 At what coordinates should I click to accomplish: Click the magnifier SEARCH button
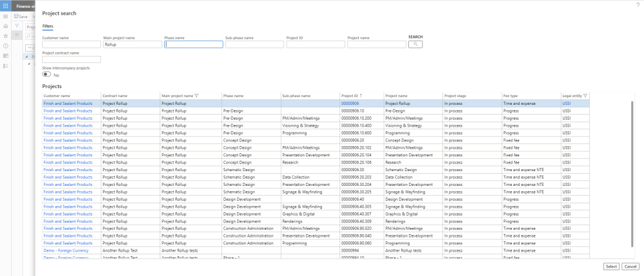click(415, 44)
